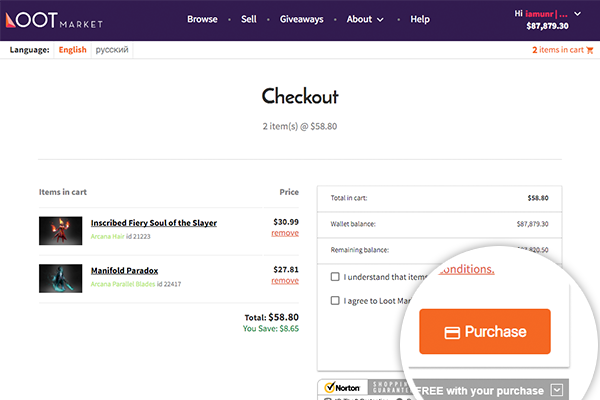Open the Browse menu item
This screenshot has width=600, height=400.
point(202,19)
